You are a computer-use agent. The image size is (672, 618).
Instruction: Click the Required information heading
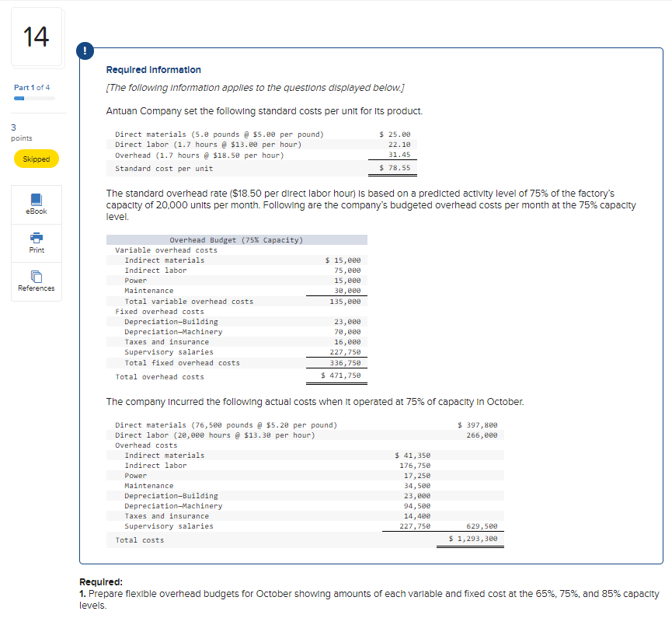[153, 69]
